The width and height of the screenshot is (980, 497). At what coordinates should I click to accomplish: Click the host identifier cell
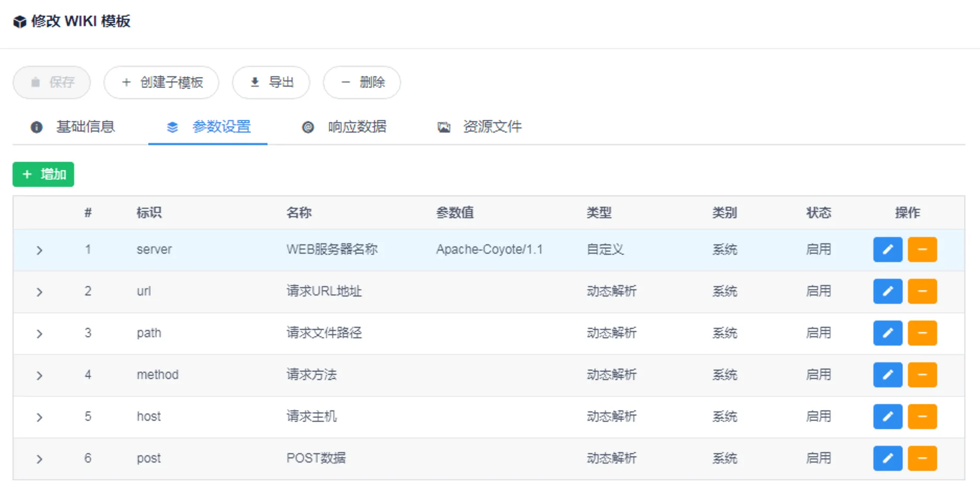tap(148, 417)
